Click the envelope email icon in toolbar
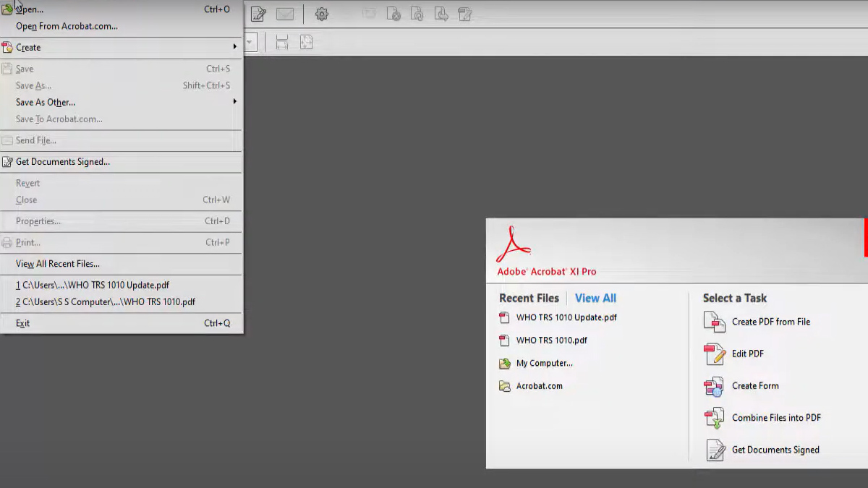This screenshot has height=488, width=868. coord(285,14)
